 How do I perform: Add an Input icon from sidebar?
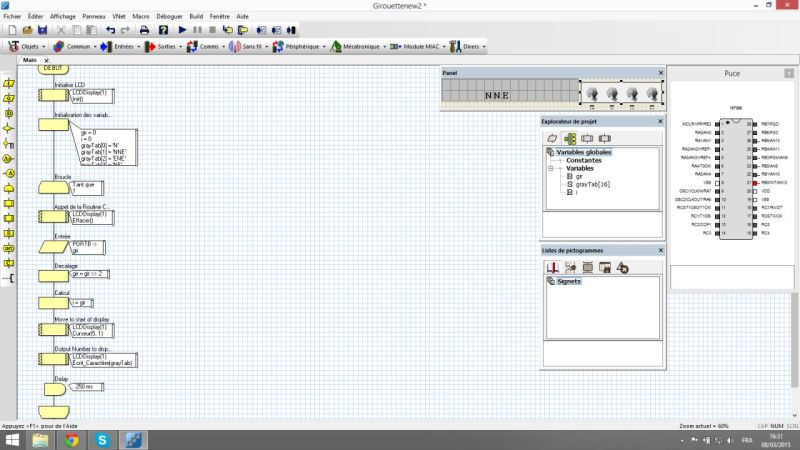[x=9, y=83]
